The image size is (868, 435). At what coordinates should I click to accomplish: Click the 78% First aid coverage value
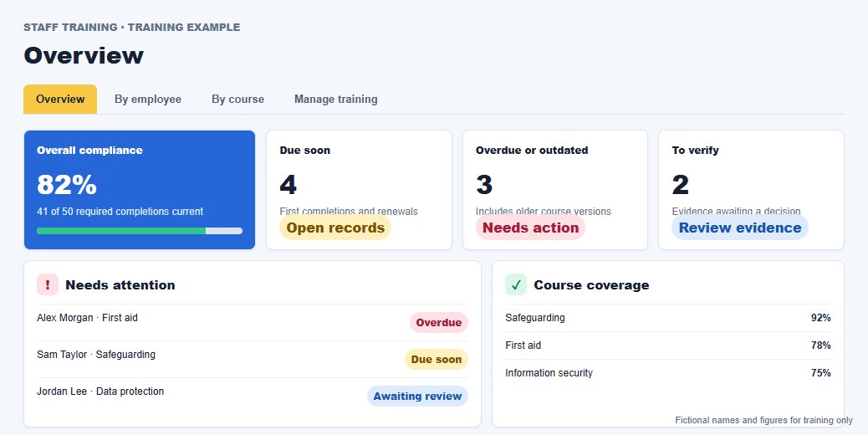point(821,345)
